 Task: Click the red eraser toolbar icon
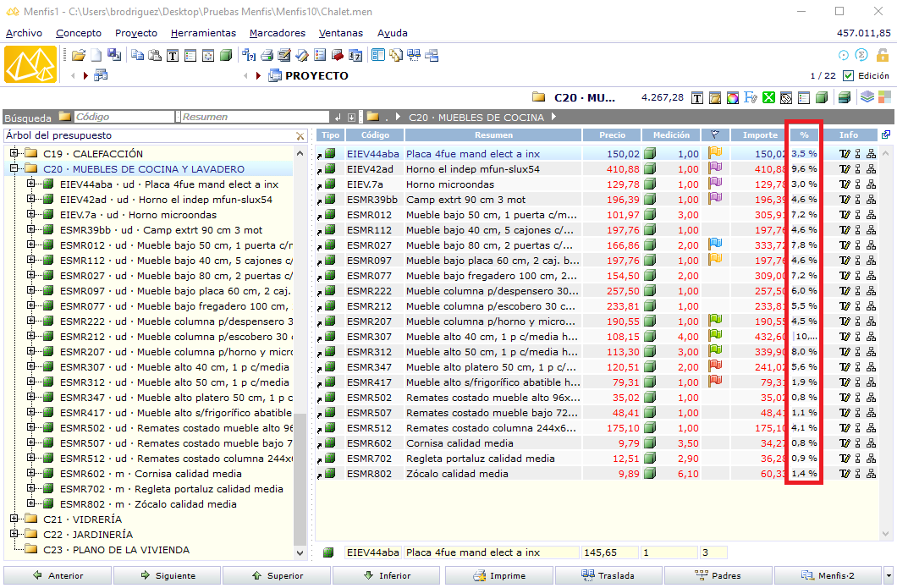338,56
